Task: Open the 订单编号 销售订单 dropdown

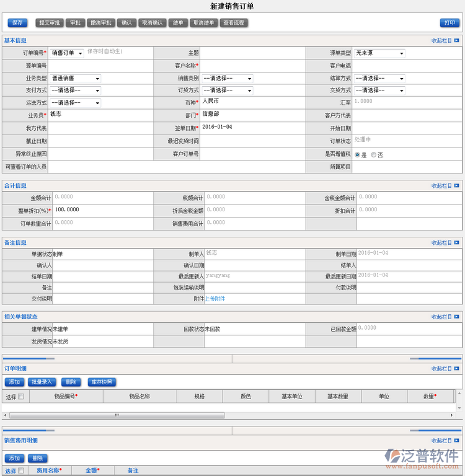Action: [67, 53]
